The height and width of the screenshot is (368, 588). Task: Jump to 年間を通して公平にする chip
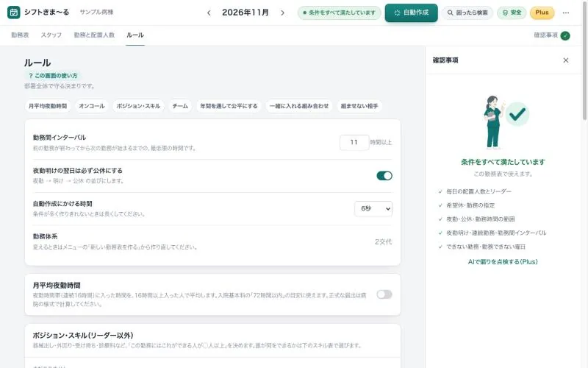point(229,106)
